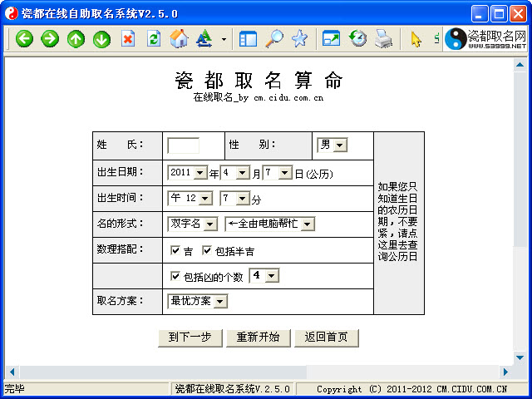Image resolution: width=532 pixels, height=399 pixels.
Task: Open the 双字名 name form dropdown
Action: pos(192,224)
